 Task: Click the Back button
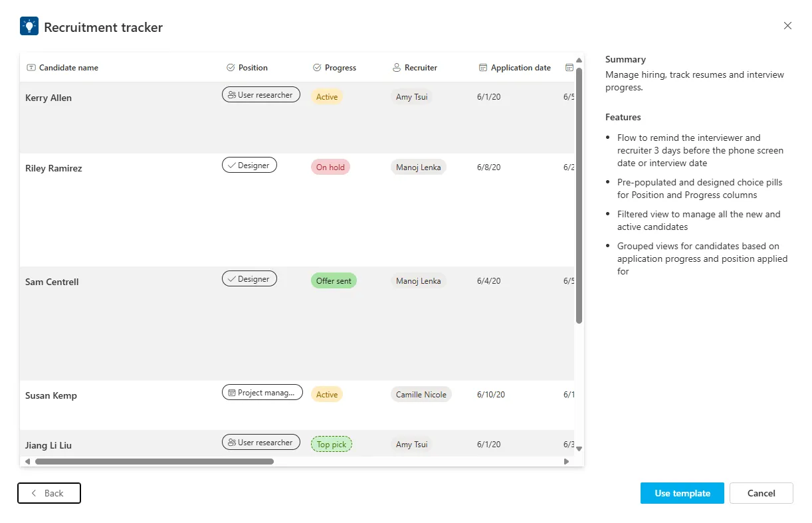49,493
